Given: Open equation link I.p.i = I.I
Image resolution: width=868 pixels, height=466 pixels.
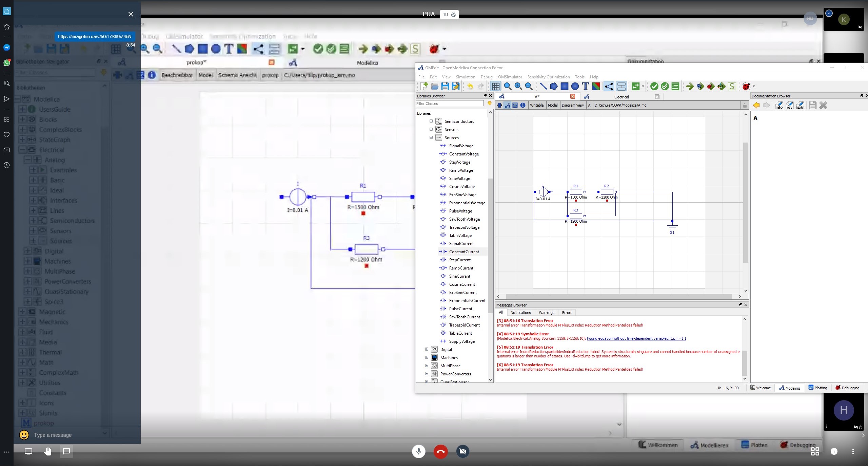Looking at the screenshot, I should coord(636,338).
